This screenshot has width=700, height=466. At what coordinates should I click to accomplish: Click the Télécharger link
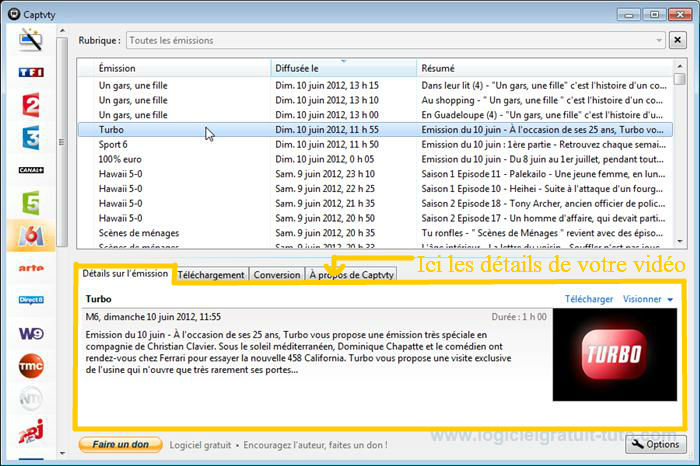(589, 299)
